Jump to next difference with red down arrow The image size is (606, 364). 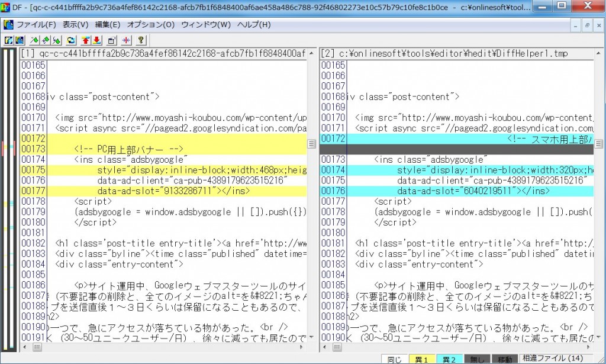pos(96,40)
